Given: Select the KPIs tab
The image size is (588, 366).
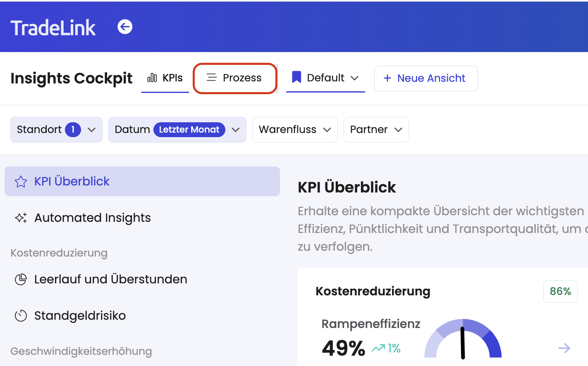Looking at the screenshot, I should tap(165, 78).
